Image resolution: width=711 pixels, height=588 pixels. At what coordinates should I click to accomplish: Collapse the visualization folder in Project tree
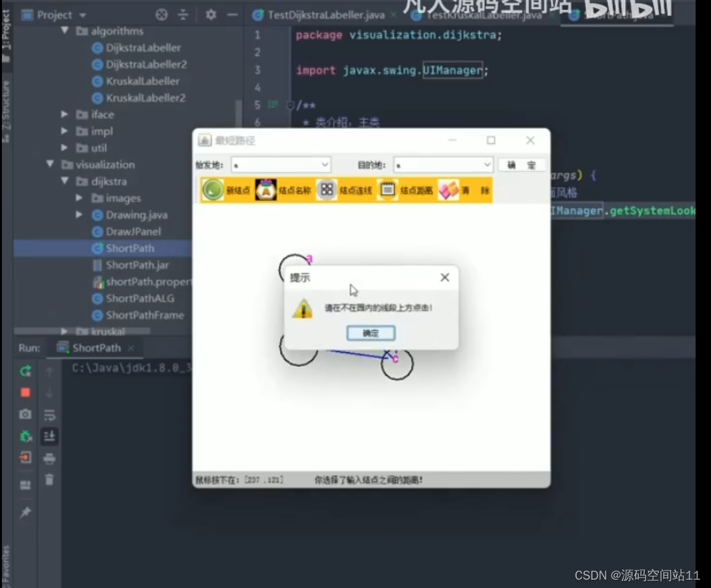[49, 165]
